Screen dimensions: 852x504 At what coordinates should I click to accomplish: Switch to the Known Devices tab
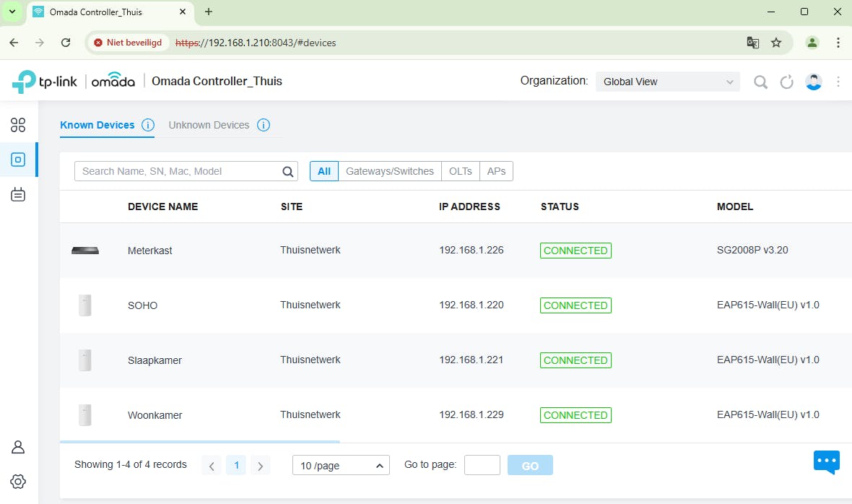[97, 125]
